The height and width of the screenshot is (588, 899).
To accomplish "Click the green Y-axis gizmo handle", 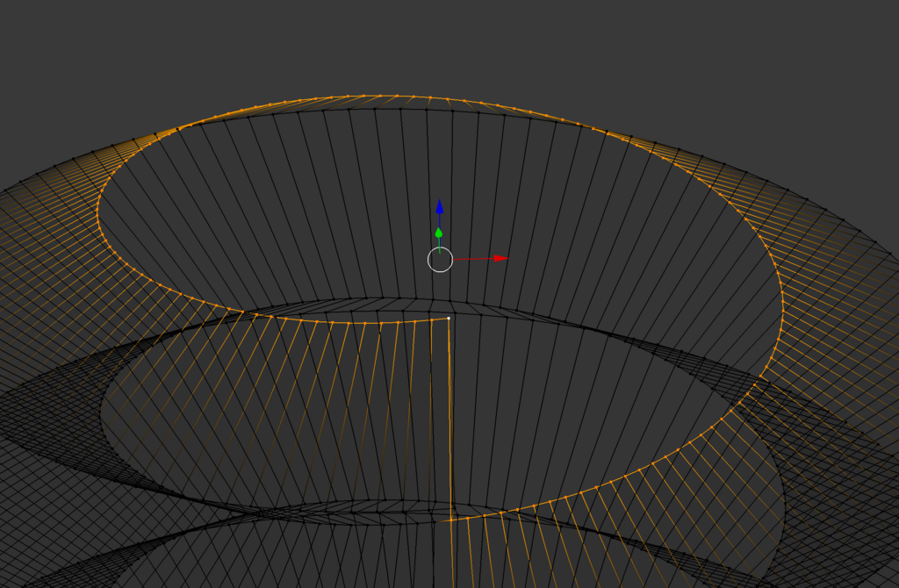I will click(439, 233).
